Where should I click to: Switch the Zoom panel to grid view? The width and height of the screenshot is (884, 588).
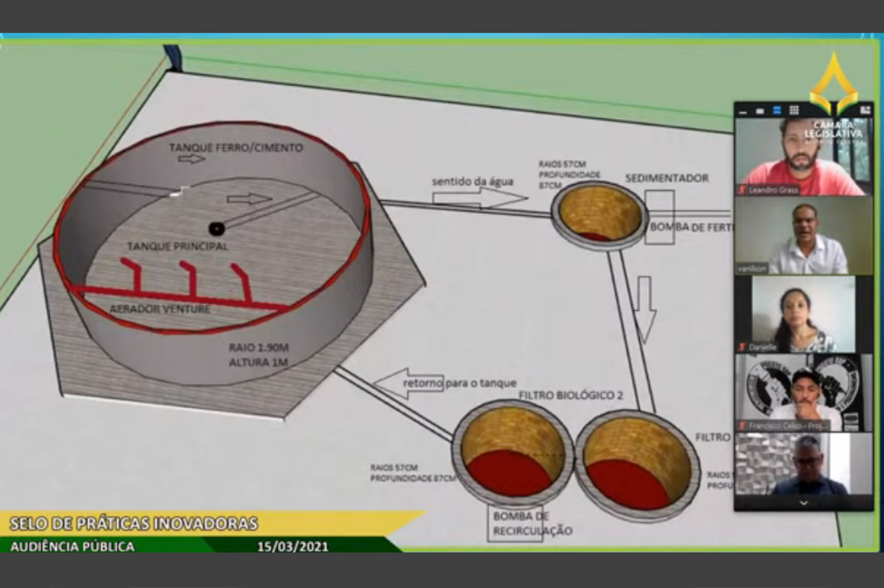coord(794,110)
